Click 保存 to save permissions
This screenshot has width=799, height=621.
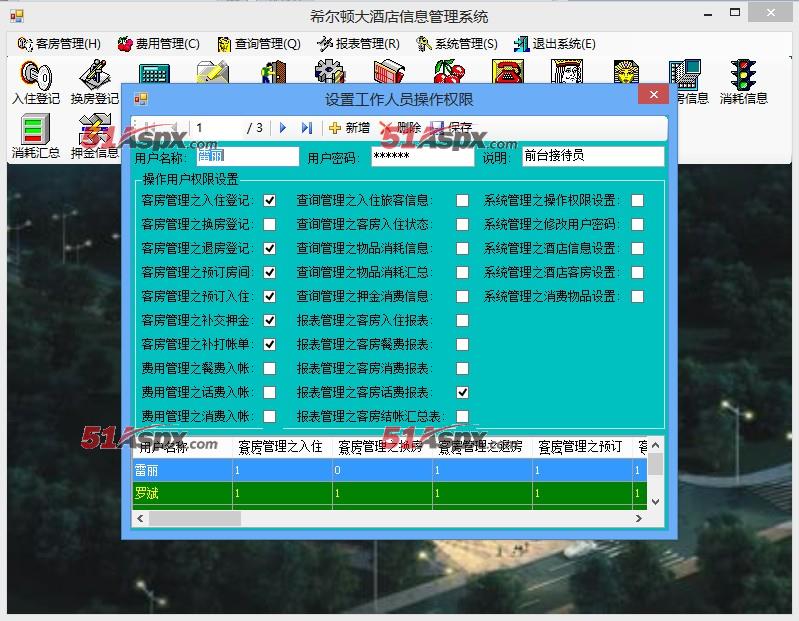[451, 128]
